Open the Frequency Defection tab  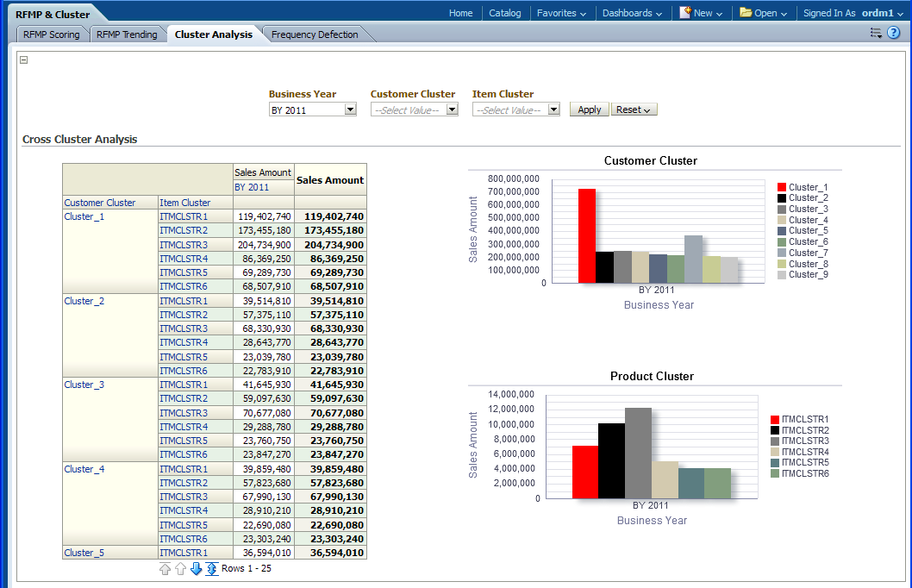[315, 34]
